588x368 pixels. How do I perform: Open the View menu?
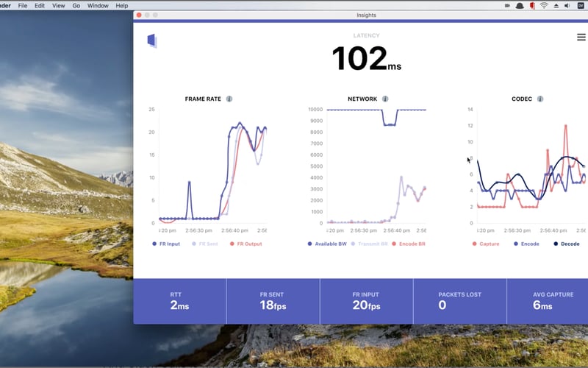click(x=59, y=6)
